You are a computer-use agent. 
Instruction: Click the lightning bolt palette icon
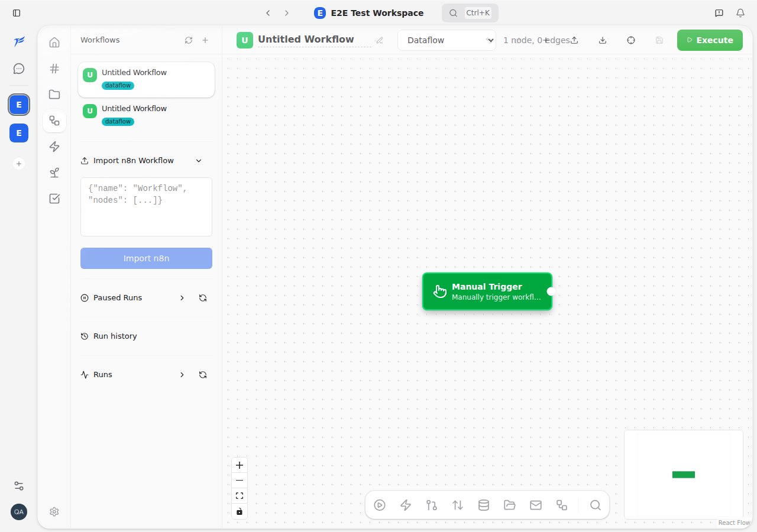(406, 505)
